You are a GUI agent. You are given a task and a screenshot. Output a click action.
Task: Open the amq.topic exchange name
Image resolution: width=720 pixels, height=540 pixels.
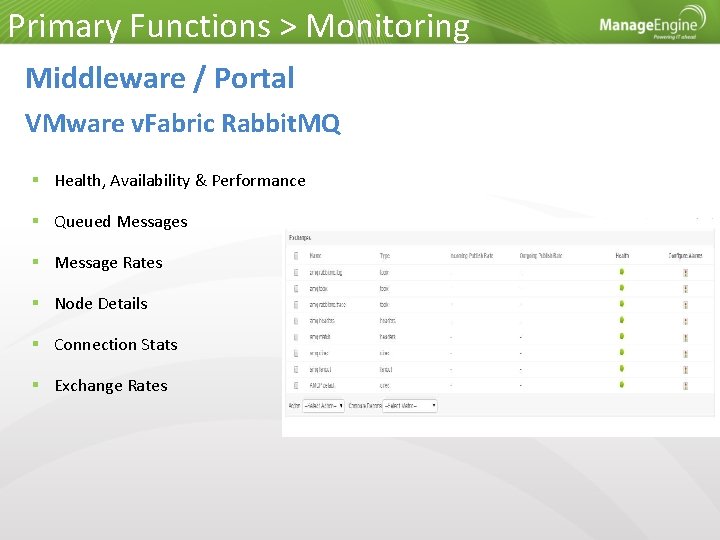pyautogui.click(x=318, y=289)
